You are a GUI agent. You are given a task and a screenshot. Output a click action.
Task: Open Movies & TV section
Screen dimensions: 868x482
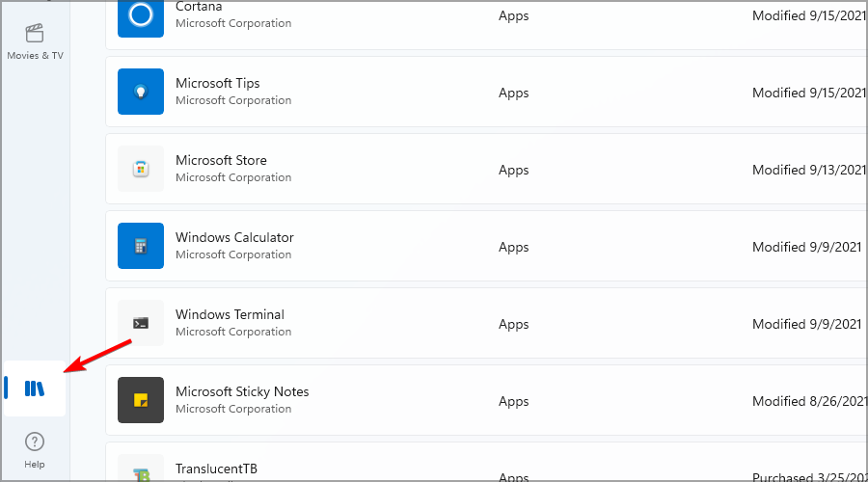(x=35, y=41)
